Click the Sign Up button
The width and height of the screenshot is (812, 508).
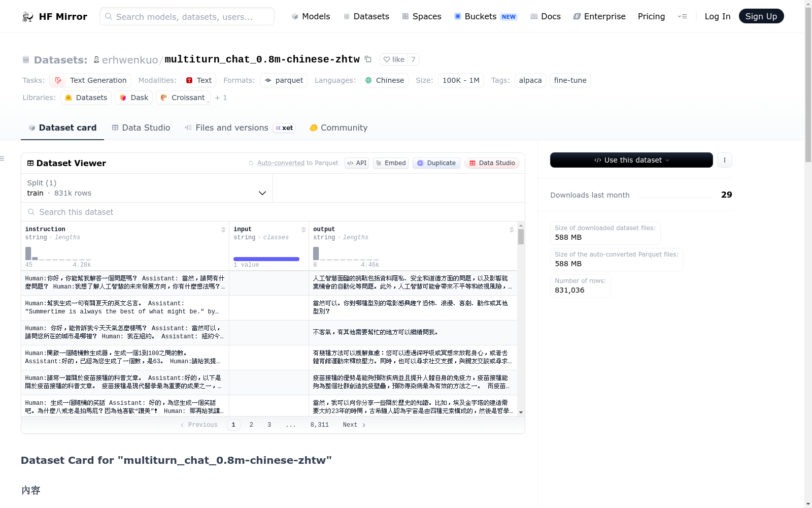tap(761, 16)
